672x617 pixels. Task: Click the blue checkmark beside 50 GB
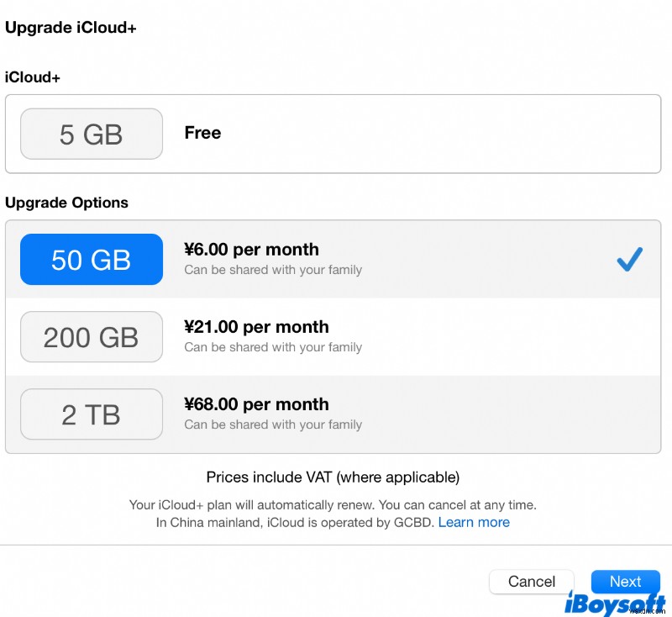(x=628, y=259)
